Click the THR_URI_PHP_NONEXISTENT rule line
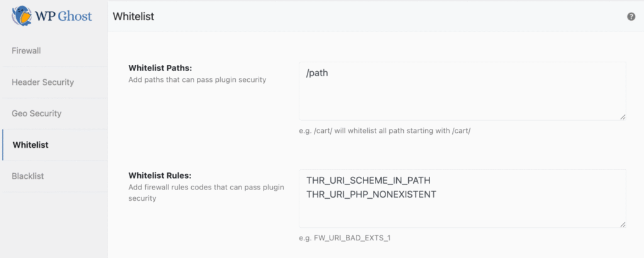 (x=371, y=194)
